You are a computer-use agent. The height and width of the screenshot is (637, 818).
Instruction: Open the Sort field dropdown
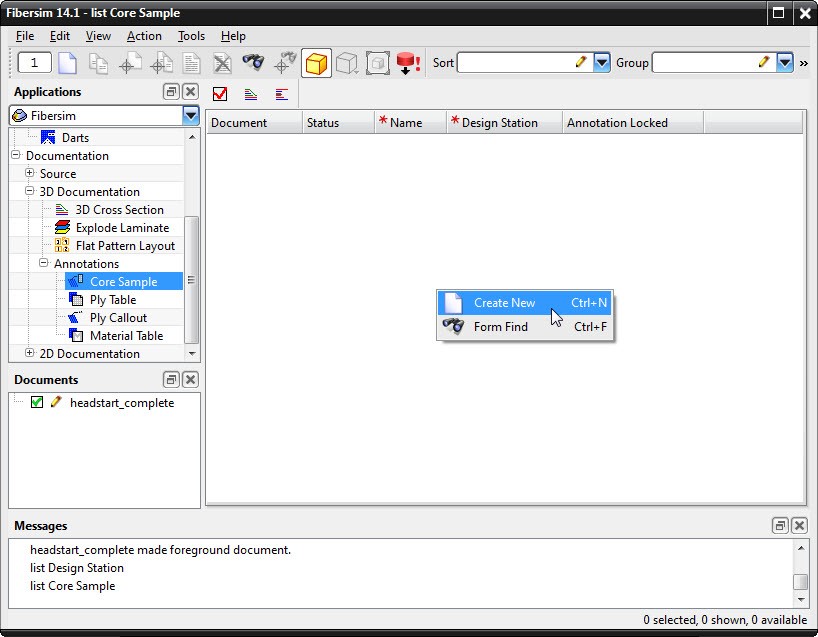(x=601, y=62)
